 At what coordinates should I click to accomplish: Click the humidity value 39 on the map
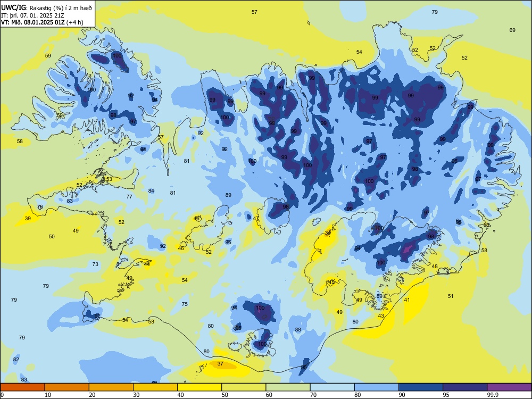(28, 219)
